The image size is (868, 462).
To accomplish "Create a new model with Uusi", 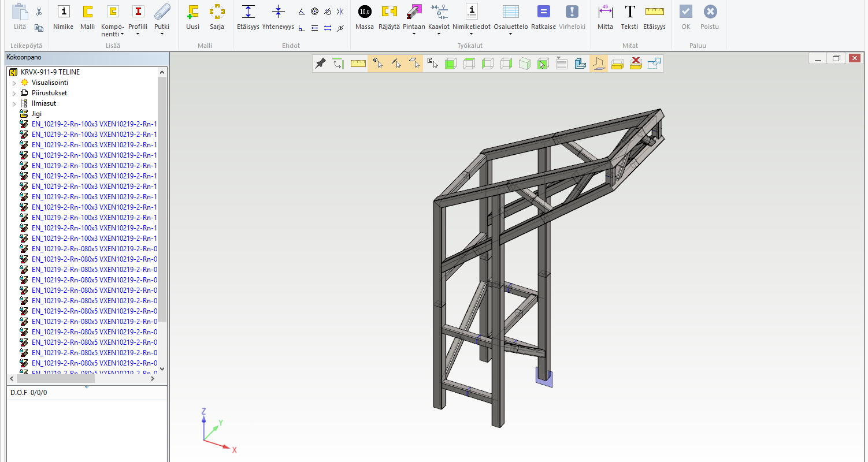I will [192, 16].
